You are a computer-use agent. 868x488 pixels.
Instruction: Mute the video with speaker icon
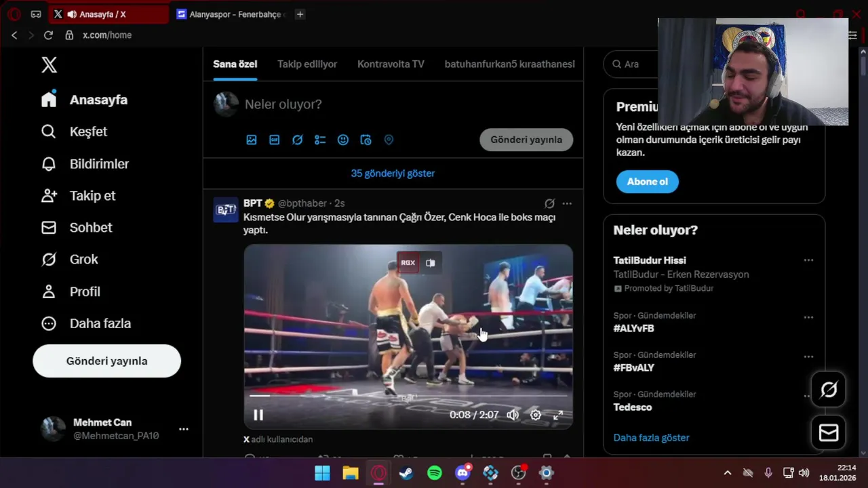point(513,415)
